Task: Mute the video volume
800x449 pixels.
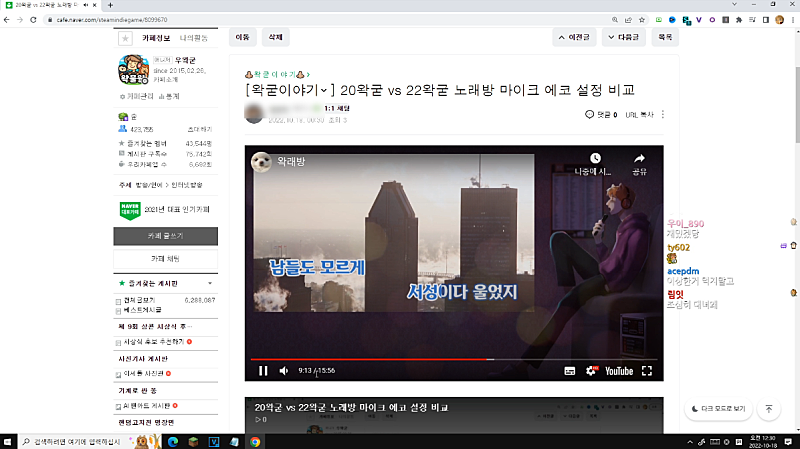Action: click(x=284, y=371)
